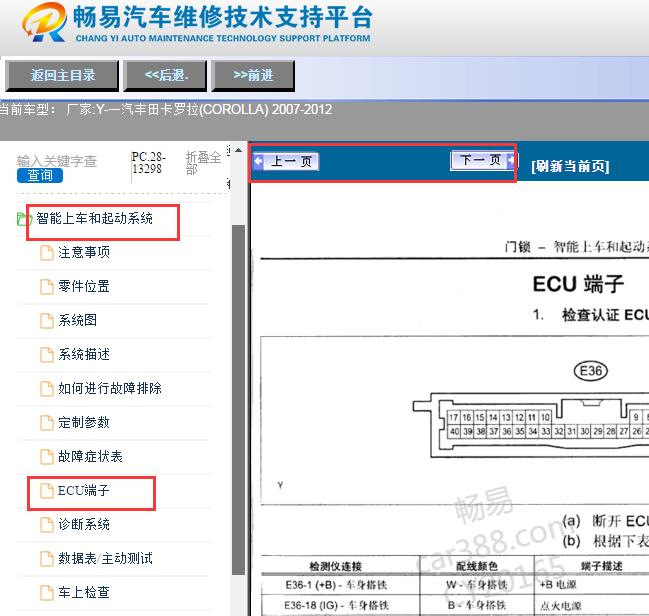This screenshot has width=649, height=616.
Task: Open the 数据表/主动测试 page
Action: 105,558
